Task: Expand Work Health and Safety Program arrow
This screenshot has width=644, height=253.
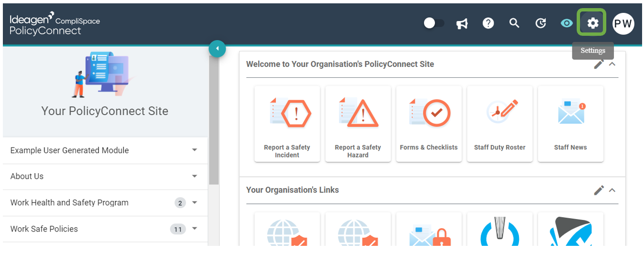Action: (194, 202)
